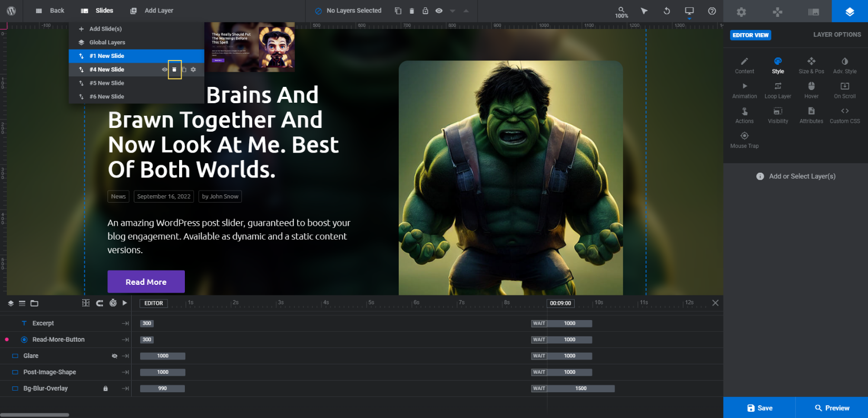Image resolution: width=868 pixels, height=418 pixels.
Task: Click the 00:09:00 time marker
Action: [x=560, y=303]
